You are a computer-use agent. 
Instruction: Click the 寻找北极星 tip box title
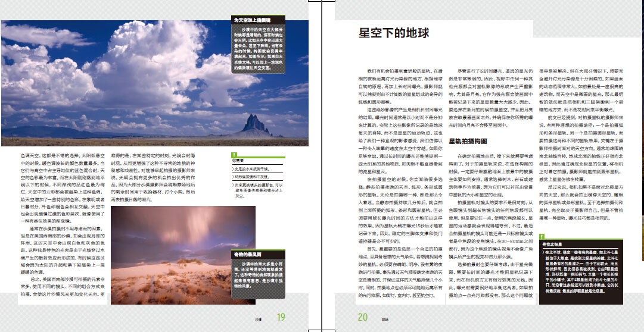point(554,245)
